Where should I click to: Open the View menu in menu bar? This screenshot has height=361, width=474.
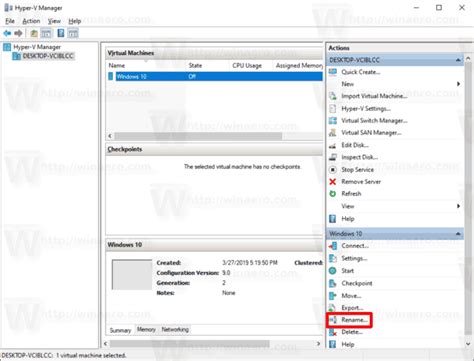pos(54,21)
